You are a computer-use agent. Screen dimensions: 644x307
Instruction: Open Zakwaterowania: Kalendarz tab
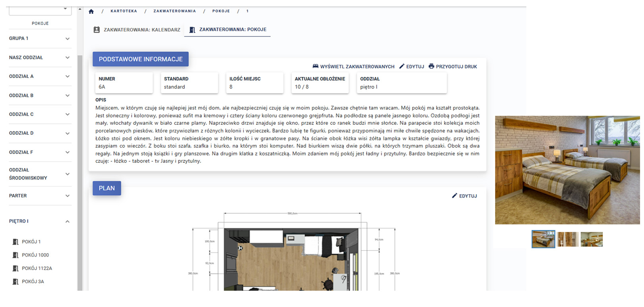pos(142,30)
